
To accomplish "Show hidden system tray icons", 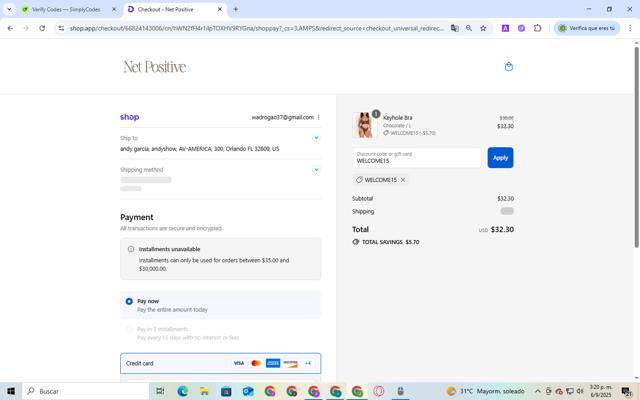I will click(x=538, y=391).
